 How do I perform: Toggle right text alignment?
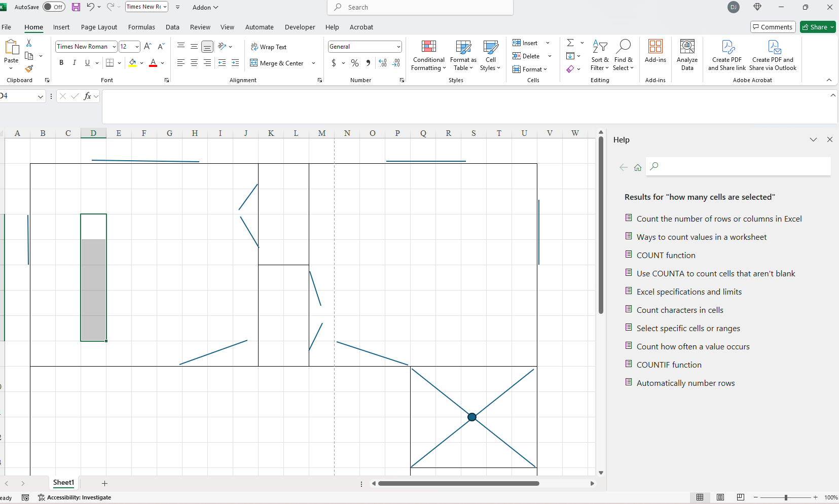coord(207,63)
